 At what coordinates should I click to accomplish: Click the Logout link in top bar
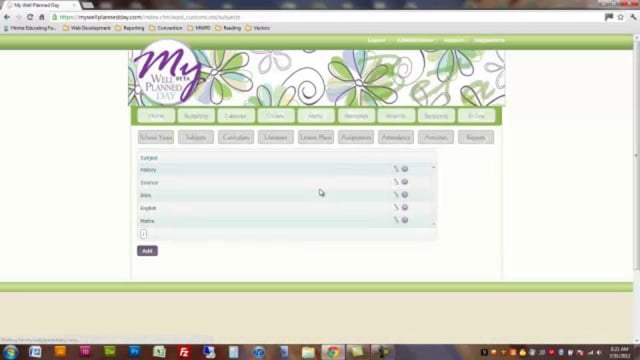(376, 40)
